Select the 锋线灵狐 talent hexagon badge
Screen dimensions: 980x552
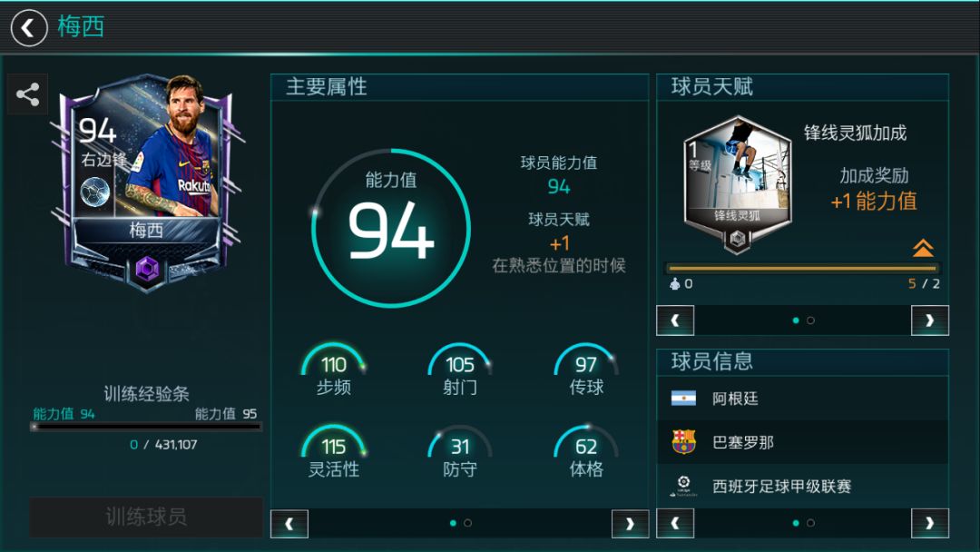pyautogui.click(x=738, y=183)
